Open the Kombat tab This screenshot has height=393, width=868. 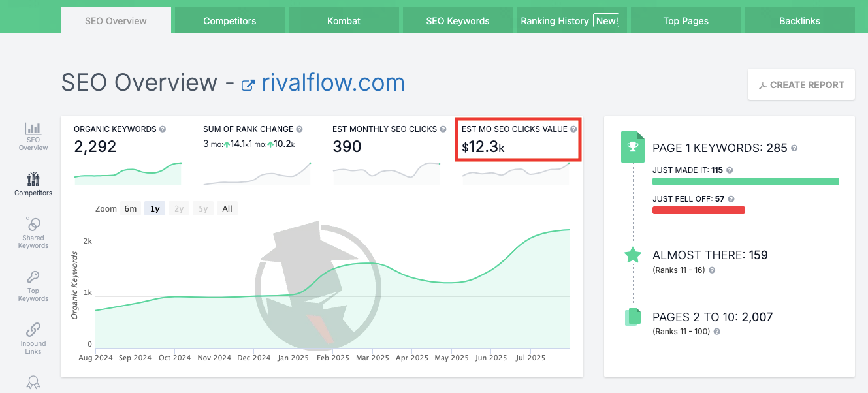point(344,20)
